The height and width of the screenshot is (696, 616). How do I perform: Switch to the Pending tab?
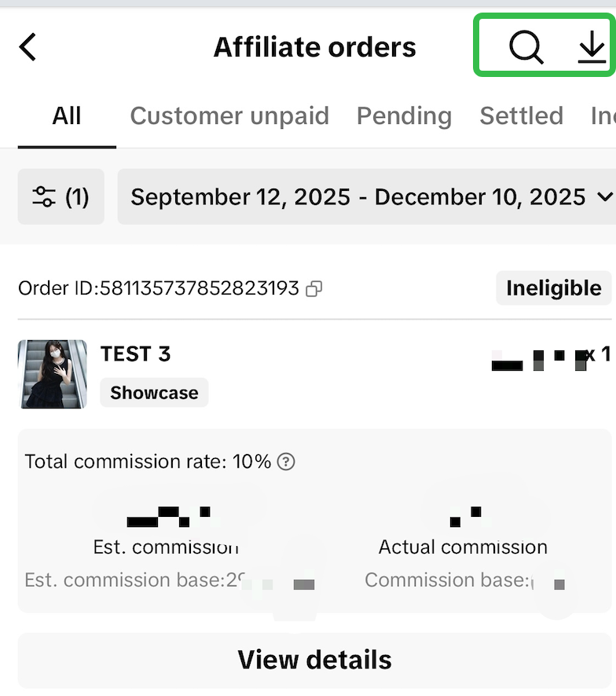404,116
